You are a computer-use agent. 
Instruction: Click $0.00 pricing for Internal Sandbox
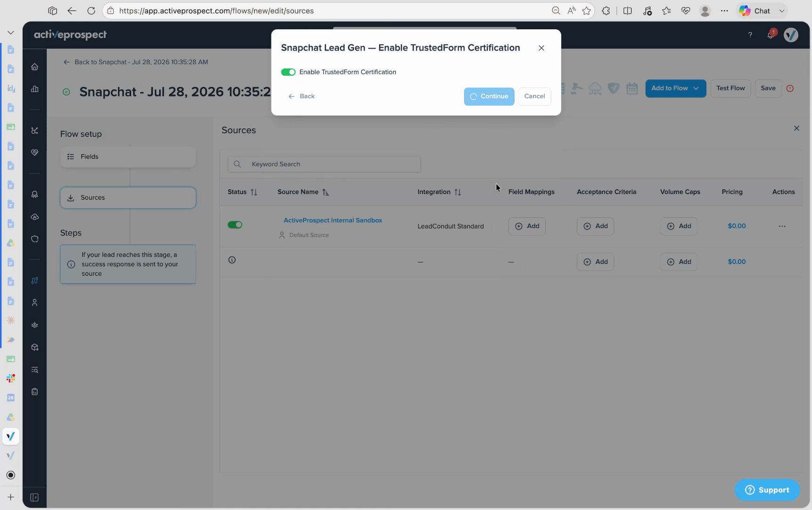tap(736, 226)
